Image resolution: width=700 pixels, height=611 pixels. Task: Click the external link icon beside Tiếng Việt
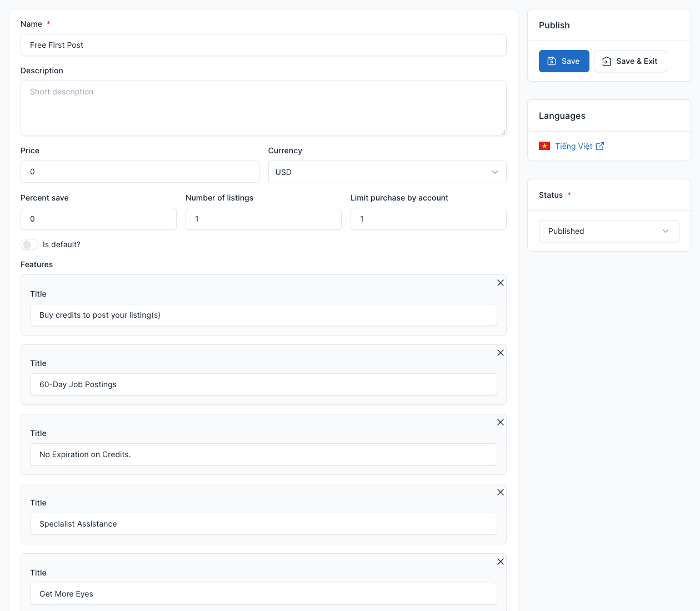point(600,146)
